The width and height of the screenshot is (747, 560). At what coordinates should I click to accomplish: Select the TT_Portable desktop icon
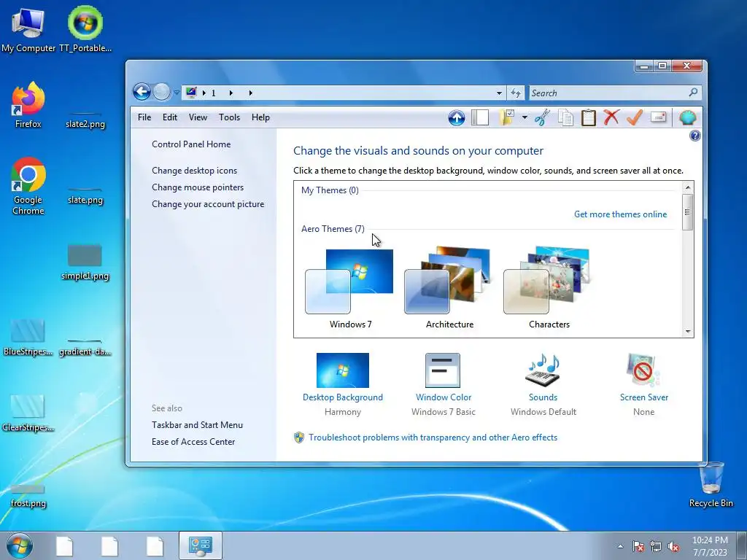(x=85, y=30)
